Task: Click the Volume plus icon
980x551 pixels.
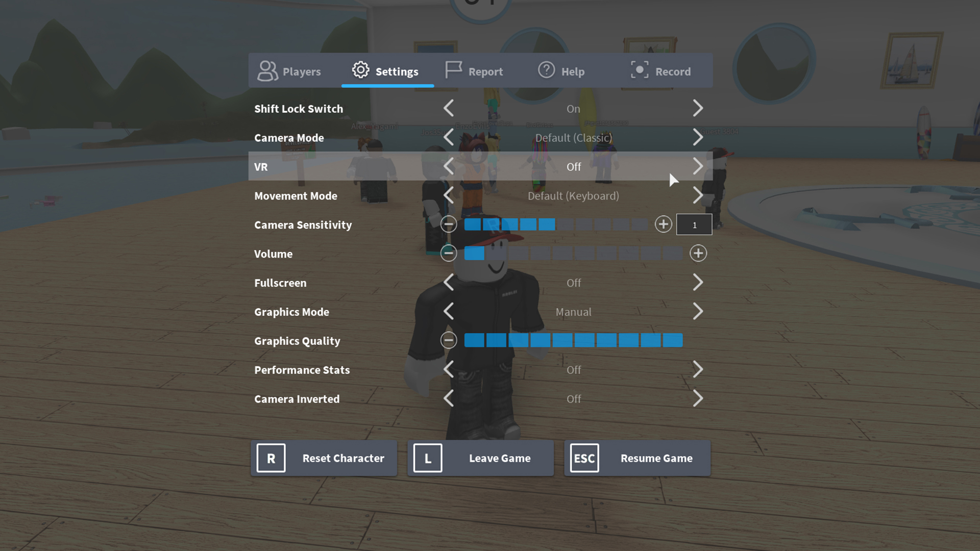Action: [698, 253]
